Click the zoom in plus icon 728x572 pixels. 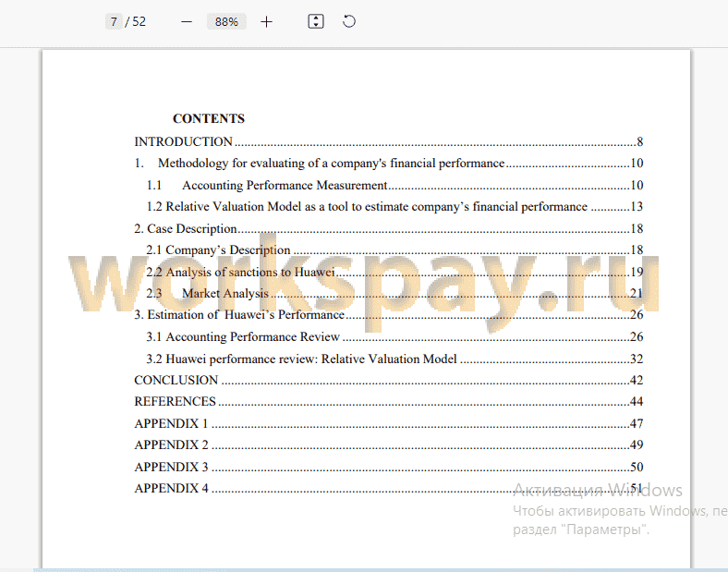point(266,22)
